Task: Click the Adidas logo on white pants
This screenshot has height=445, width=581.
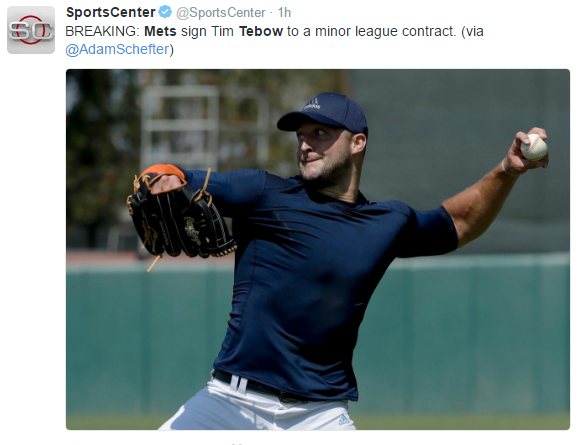Action: click(x=344, y=419)
